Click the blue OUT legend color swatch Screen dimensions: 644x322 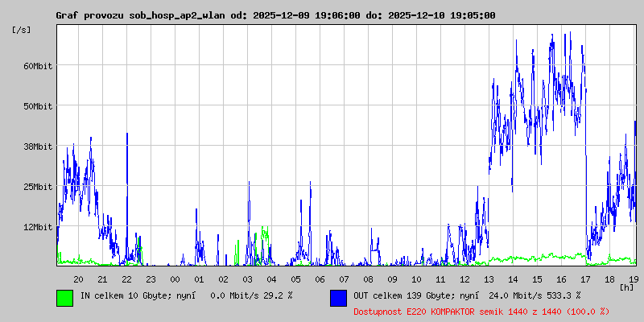pos(338,298)
